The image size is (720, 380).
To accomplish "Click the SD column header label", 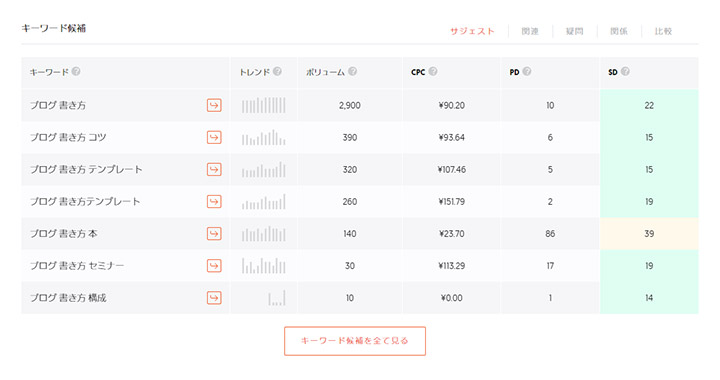I will coord(613,72).
